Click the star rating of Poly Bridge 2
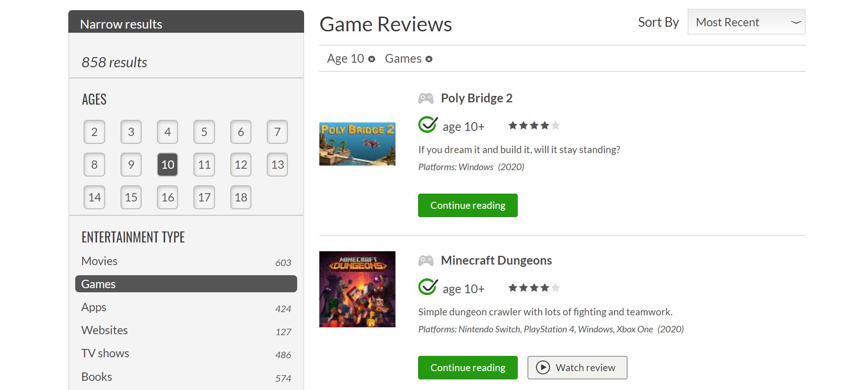Image resolution: width=868 pixels, height=390 pixels. [534, 125]
